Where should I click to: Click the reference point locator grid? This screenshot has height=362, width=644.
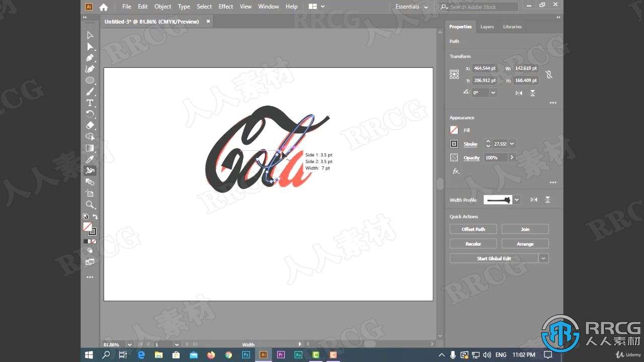pyautogui.click(x=454, y=74)
